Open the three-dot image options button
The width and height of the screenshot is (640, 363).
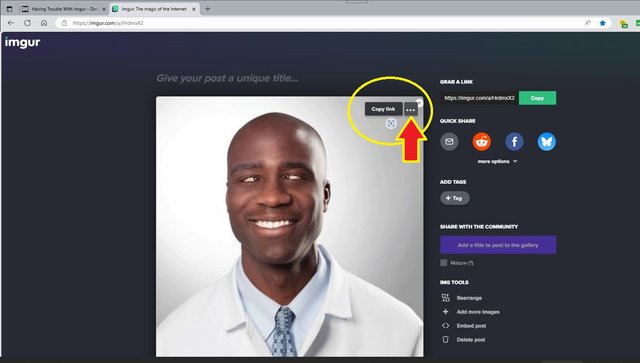click(411, 109)
